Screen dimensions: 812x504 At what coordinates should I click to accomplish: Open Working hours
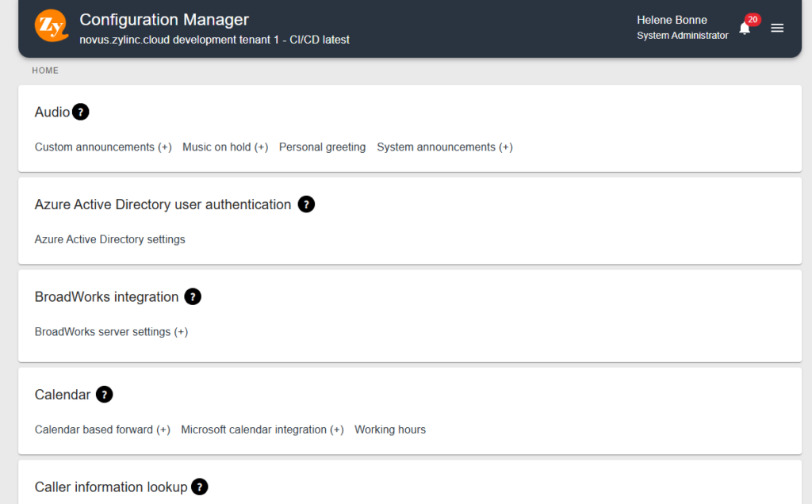click(x=390, y=430)
